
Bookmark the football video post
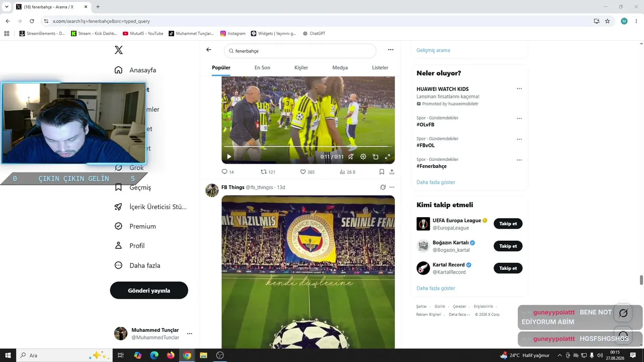[382, 172]
